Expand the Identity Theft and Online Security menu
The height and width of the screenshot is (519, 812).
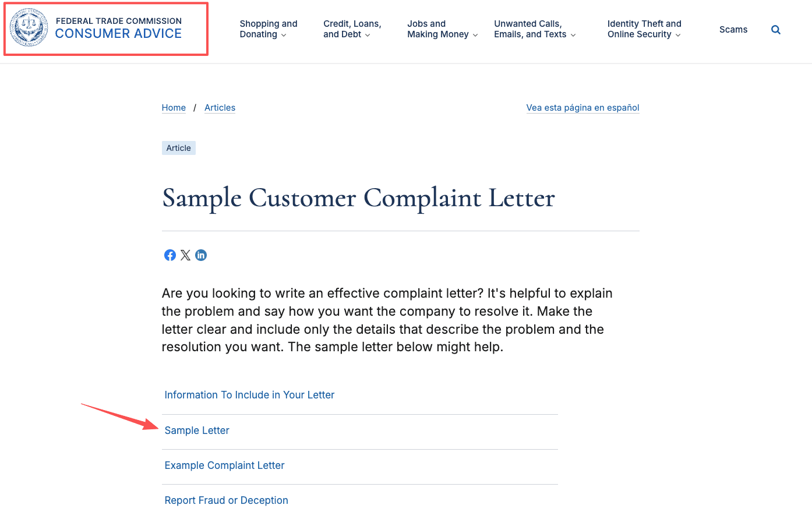point(644,29)
